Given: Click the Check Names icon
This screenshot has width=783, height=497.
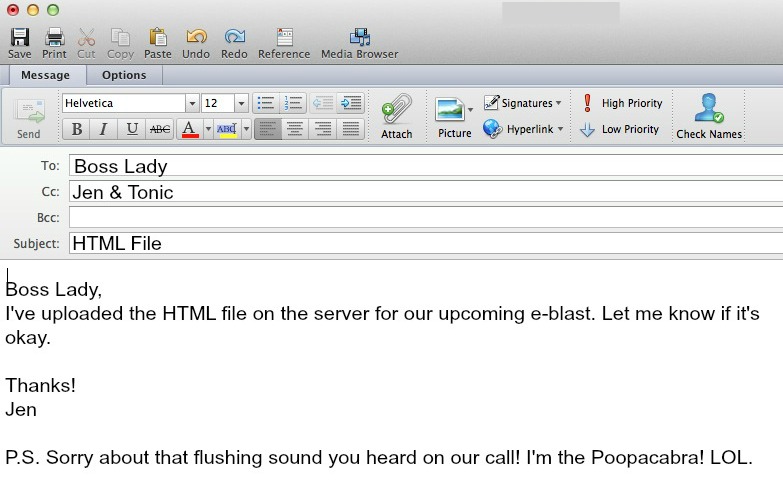Looking at the screenshot, I should pos(708,110).
